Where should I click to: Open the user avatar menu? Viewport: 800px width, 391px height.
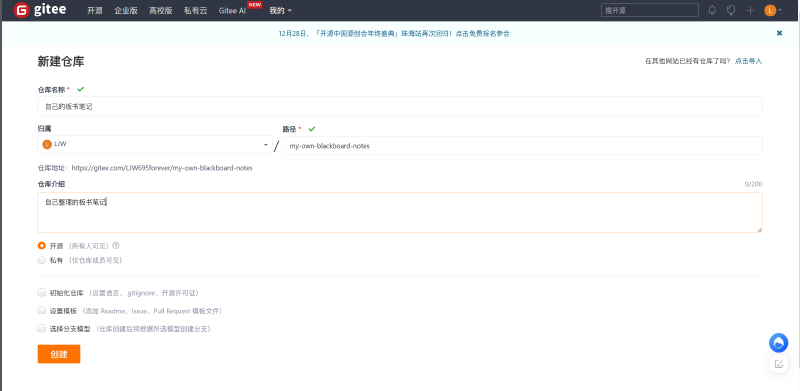pos(772,10)
